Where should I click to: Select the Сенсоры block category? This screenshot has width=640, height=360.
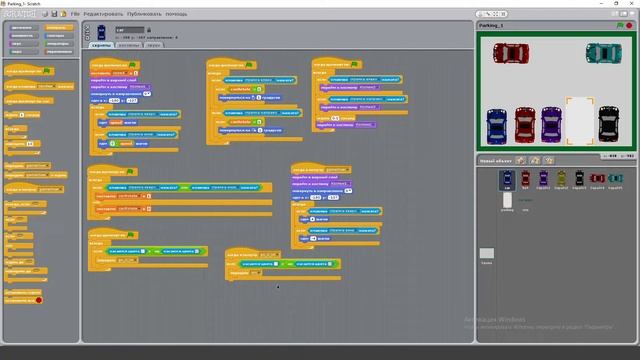[59, 36]
